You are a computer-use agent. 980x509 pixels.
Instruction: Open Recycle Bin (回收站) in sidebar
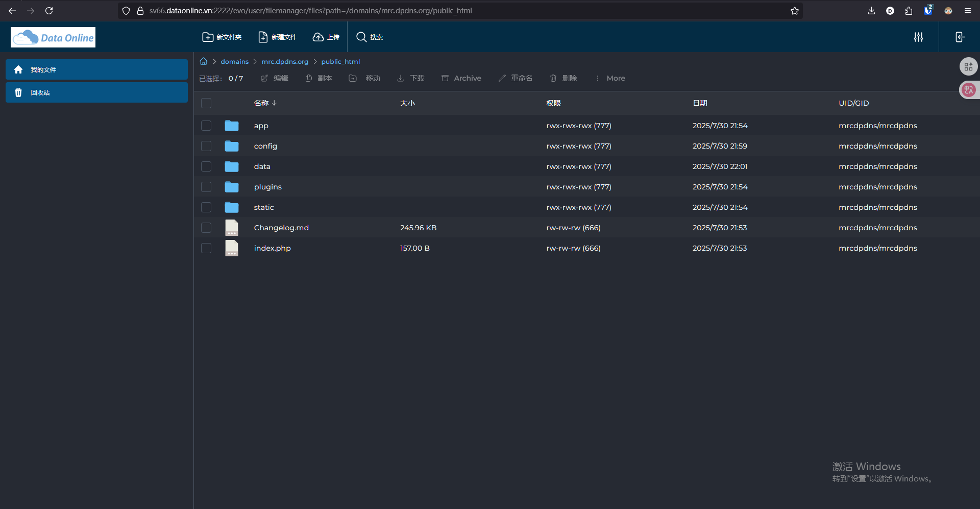point(96,92)
